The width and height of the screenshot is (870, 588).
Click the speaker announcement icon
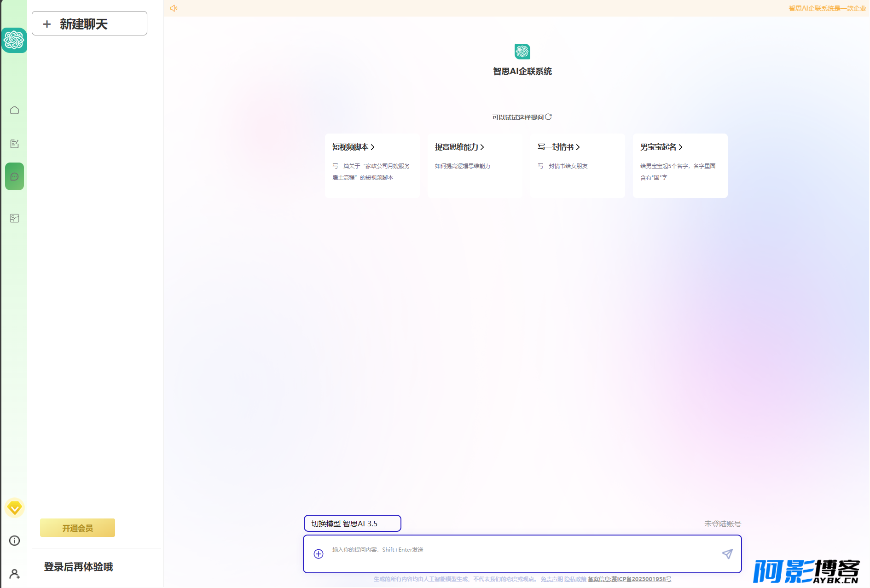point(174,8)
